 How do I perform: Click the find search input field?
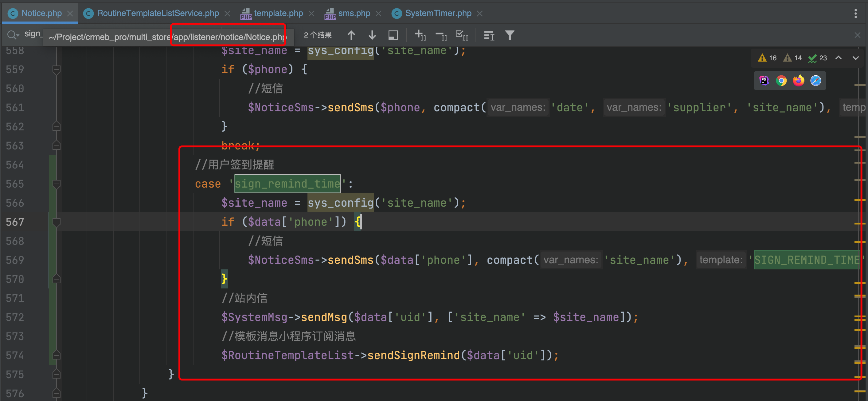(34, 34)
